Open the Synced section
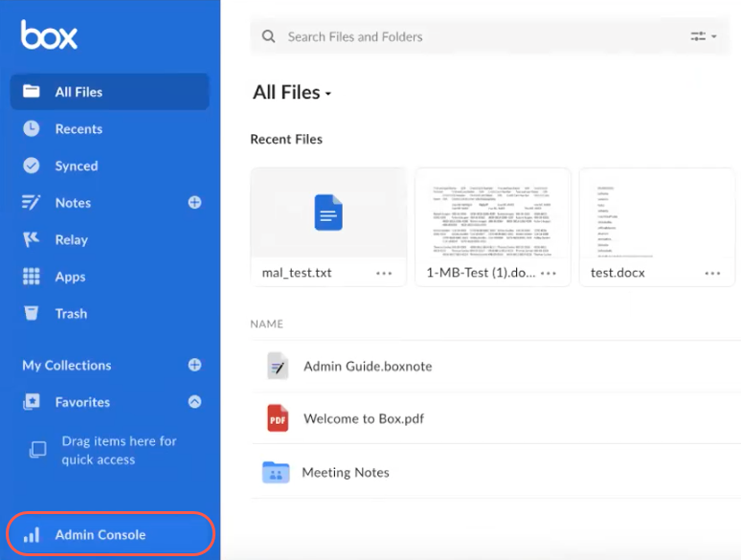 click(77, 166)
